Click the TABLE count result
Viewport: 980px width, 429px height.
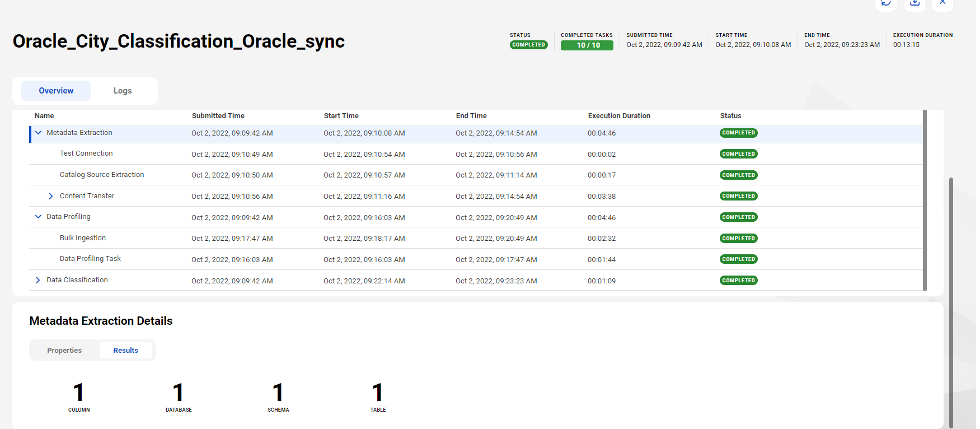point(378,397)
